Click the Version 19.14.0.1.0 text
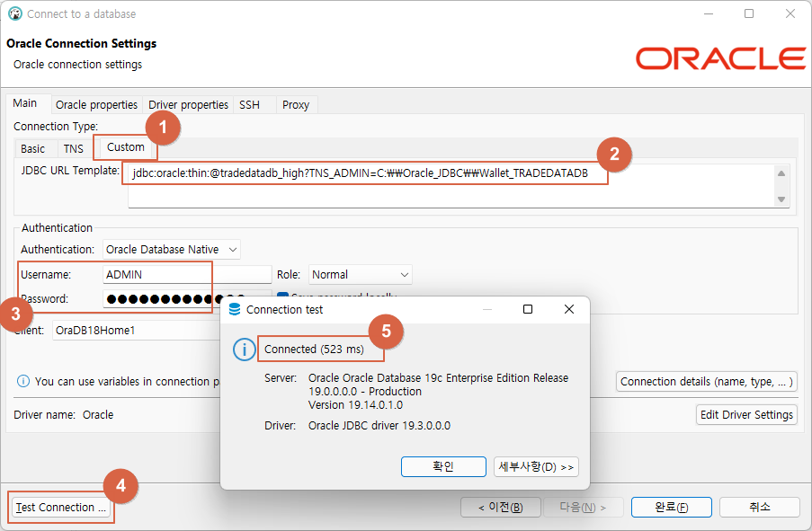The image size is (812, 531). 355,404
